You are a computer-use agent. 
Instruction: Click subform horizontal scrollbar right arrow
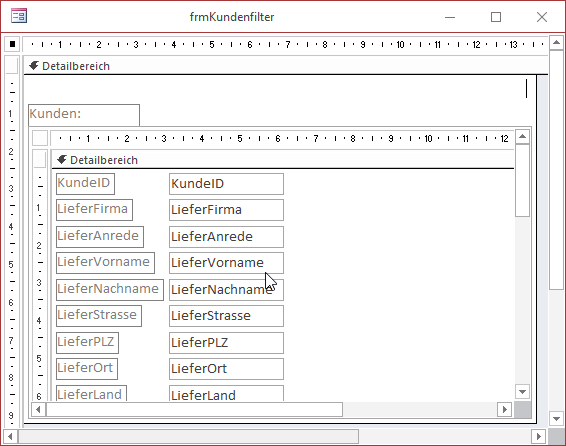pos(505,409)
